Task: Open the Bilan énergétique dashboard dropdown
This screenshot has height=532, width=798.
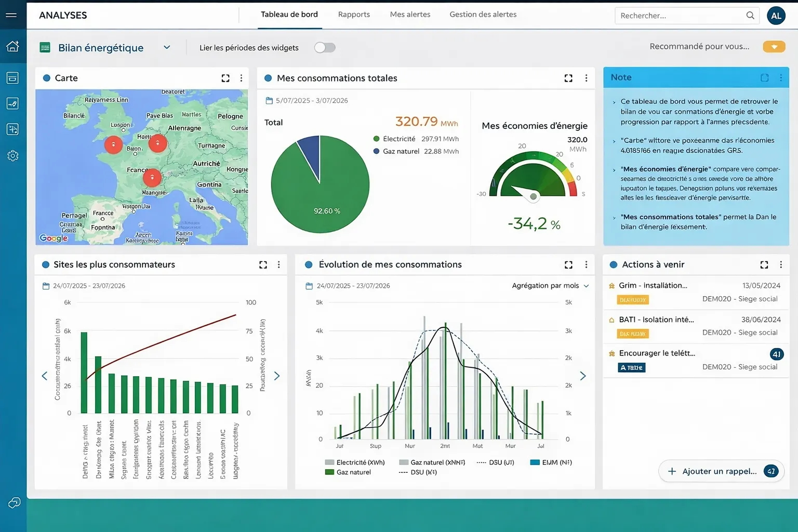Action: 167,47
